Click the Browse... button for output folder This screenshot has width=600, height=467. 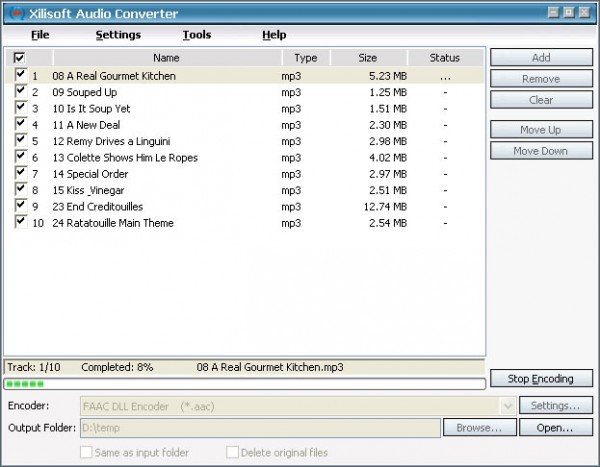pos(479,428)
